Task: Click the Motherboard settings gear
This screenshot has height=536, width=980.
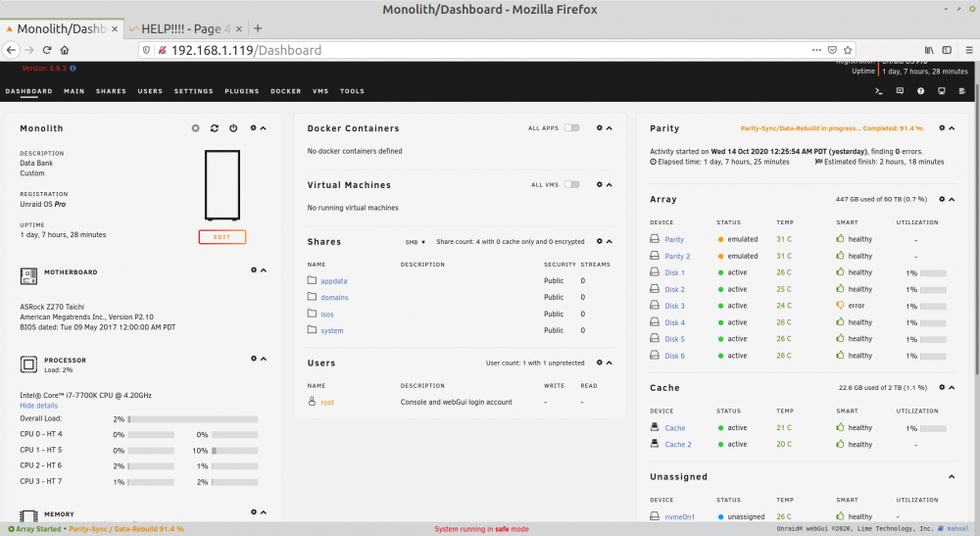Action: pos(253,269)
